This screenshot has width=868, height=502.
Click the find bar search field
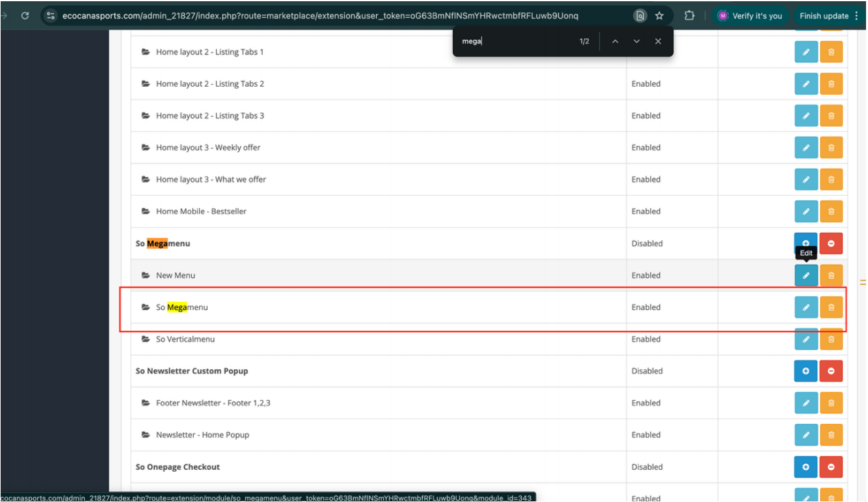pyautogui.click(x=513, y=41)
